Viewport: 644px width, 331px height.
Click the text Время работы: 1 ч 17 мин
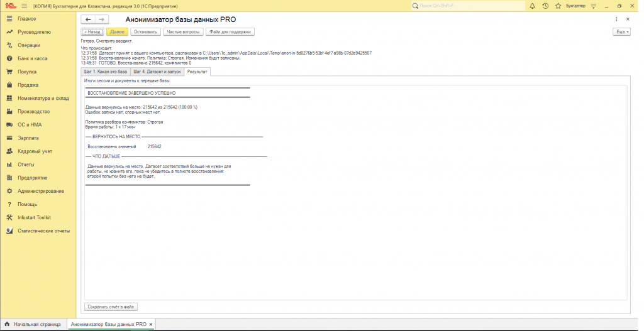tap(110, 127)
